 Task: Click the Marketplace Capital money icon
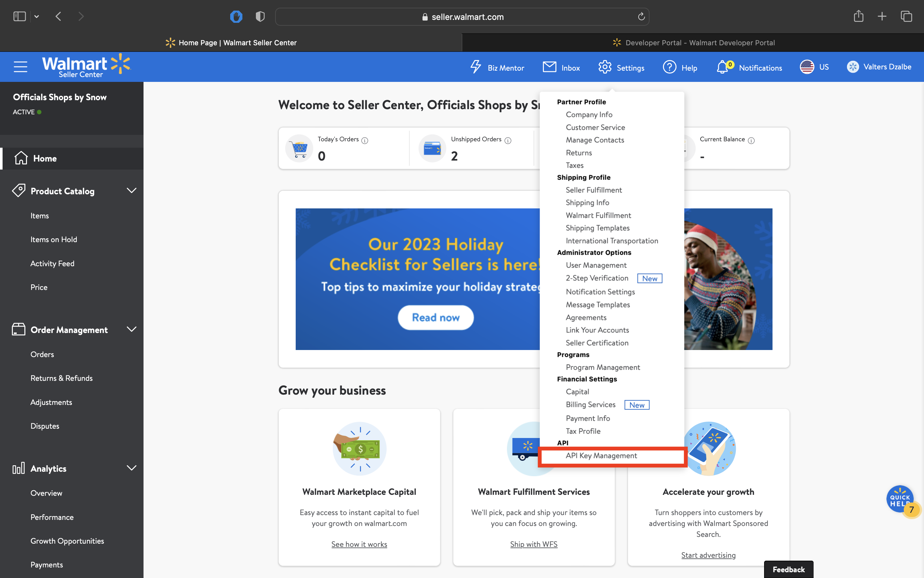pos(360,449)
